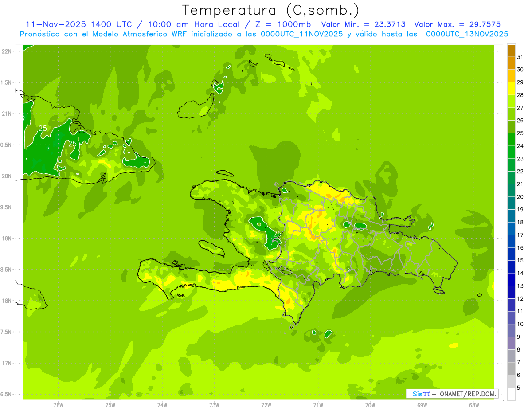The height and width of the screenshot is (411, 532).
Task: Click the dark orange swatch above 31
Action: pyautogui.click(x=511, y=51)
